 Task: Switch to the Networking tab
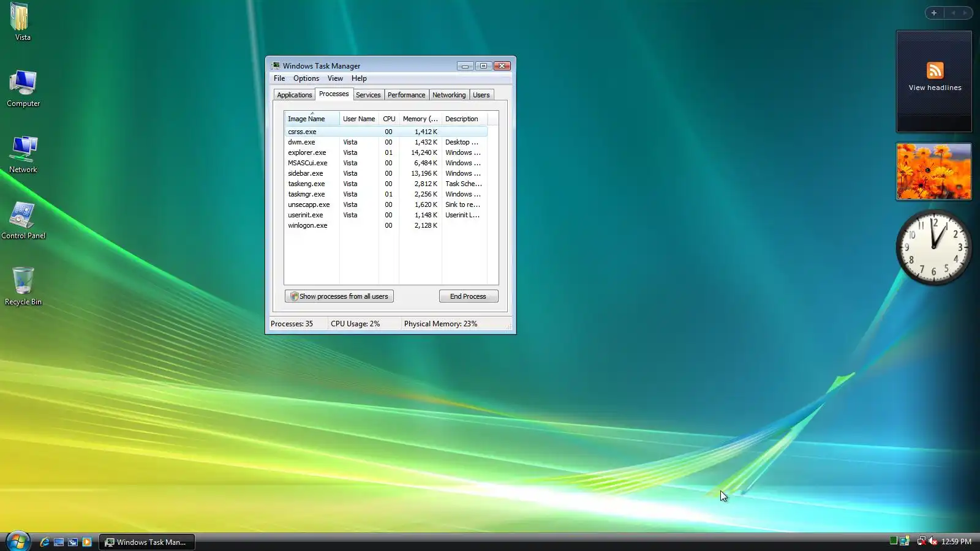449,95
